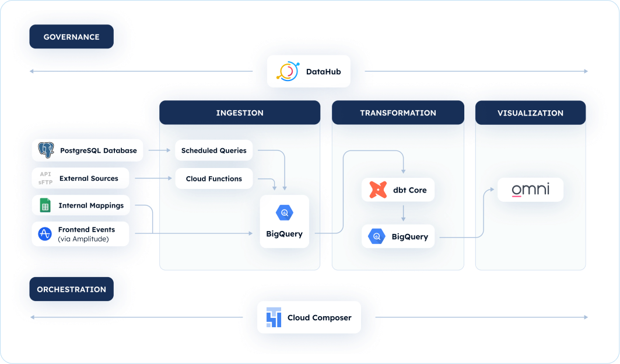The height and width of the screenshot is (364, 620).
Task: Click the Frontend Events text
Action: tap(86, 229)
